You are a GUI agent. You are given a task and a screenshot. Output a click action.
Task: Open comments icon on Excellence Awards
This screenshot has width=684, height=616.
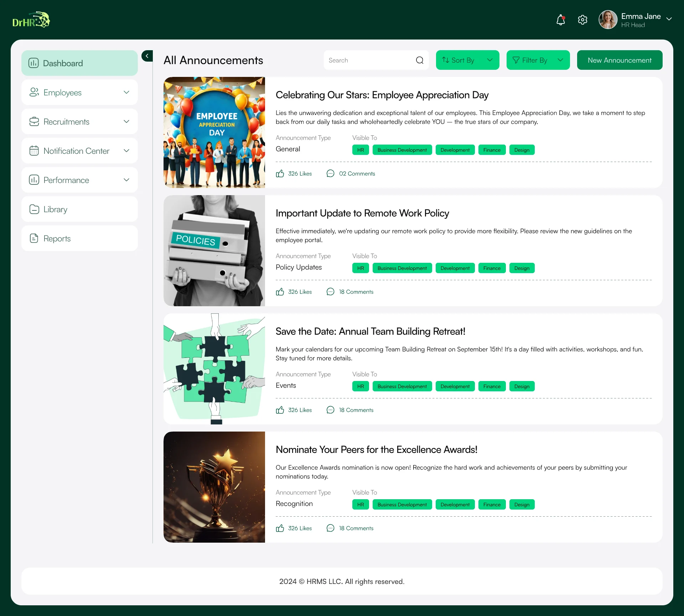(331, 528)
